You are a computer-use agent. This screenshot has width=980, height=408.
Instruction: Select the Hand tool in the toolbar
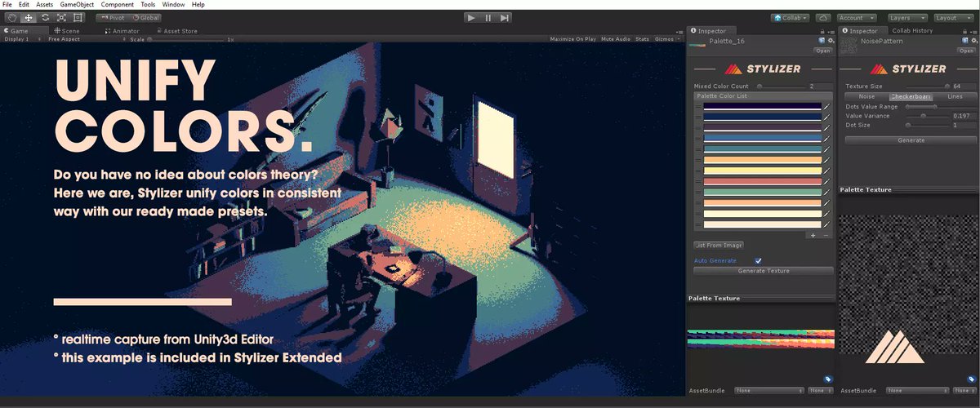coord(12,17)
